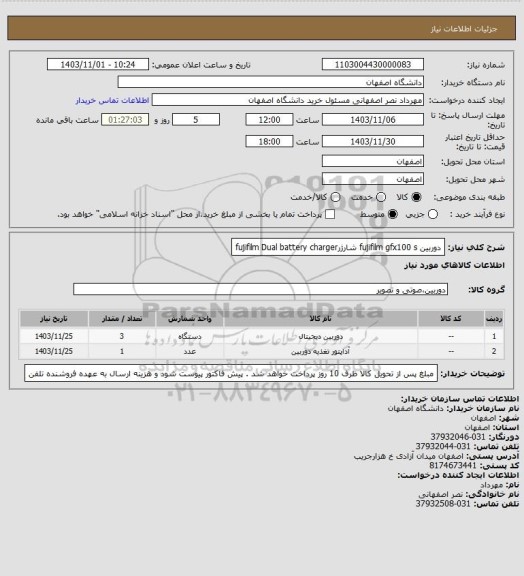
Task: Open the اطلاعات تماس خریدار link
Action: (x=112, y=100)
